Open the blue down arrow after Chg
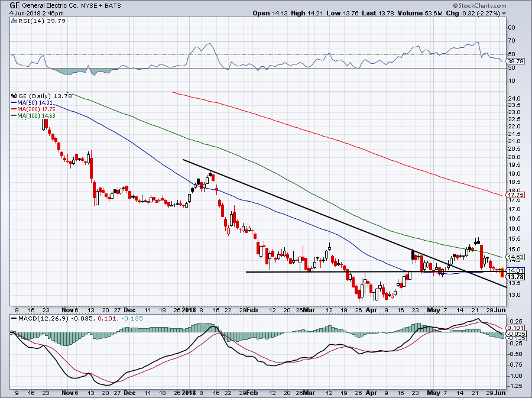Image resolution: width=532 pixels, height=398 pixels. click(504, 14)
